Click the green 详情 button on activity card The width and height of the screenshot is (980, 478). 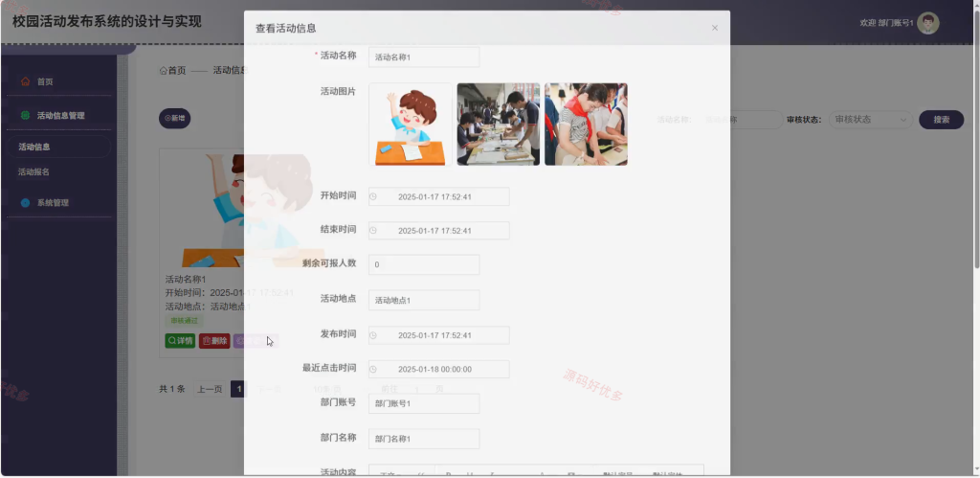[x=180, y=341]
